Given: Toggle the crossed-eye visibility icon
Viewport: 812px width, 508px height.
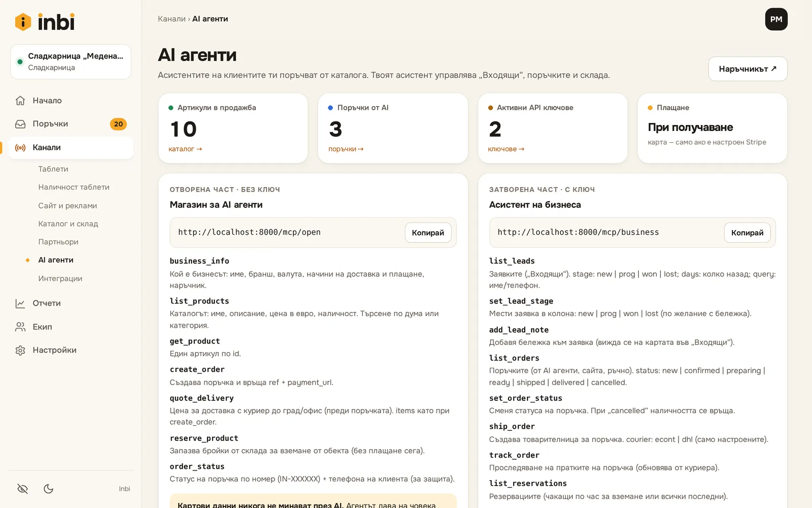Looking at the screenshot, I should [x=22, y=489].
